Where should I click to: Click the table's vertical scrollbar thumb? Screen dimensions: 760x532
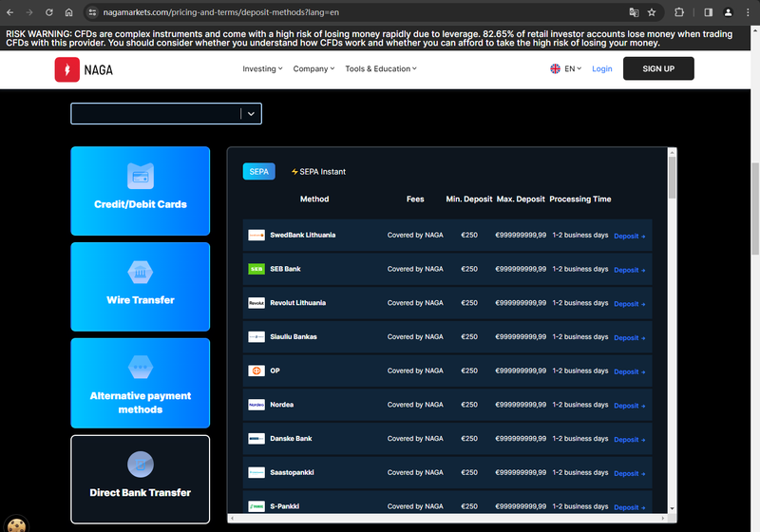tap(672, 178)
